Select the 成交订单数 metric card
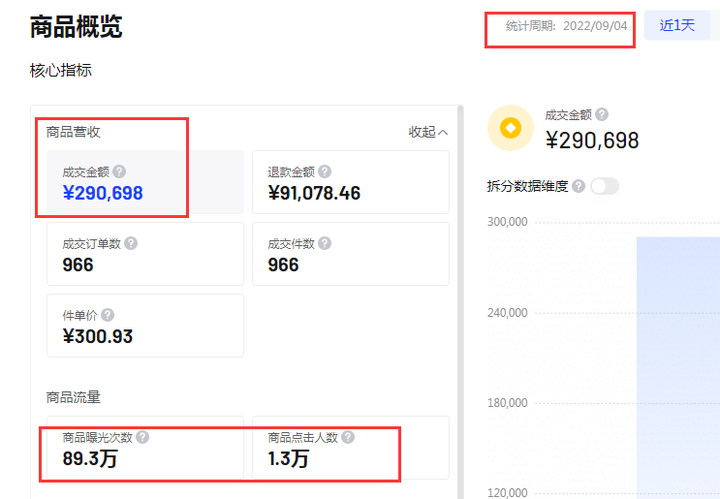Screen dimensions: 720x499 pyautogui.click(x=145, y=254)
